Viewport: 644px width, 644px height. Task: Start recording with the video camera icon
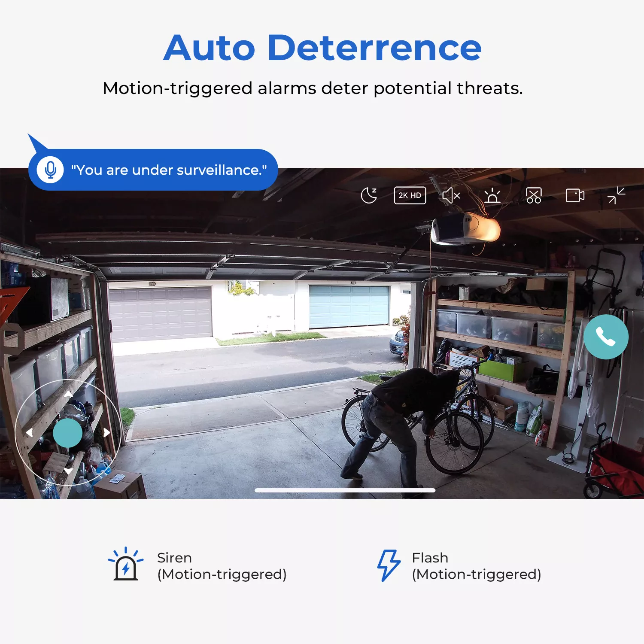click(x=575, y=196)
